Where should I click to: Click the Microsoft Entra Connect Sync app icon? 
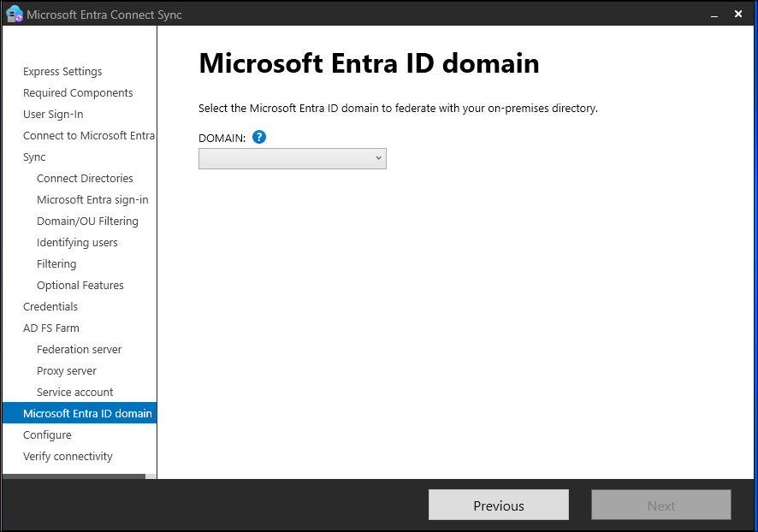pos(14,14)
